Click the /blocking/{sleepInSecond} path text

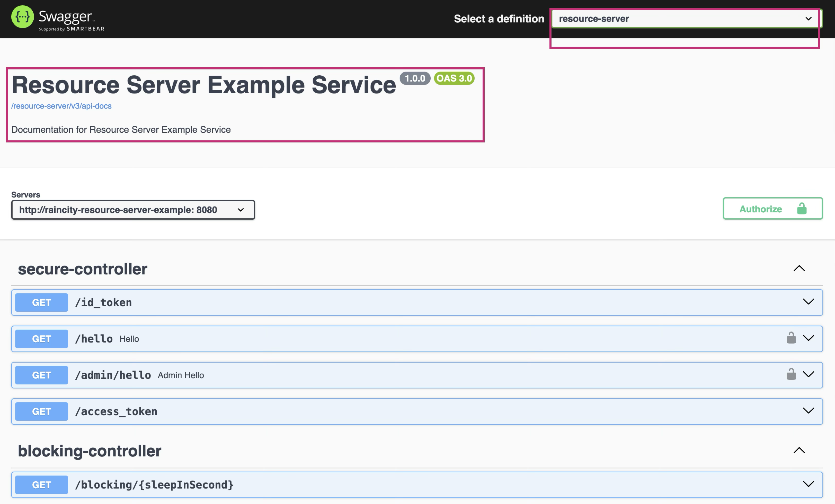[x=154, y=485]
